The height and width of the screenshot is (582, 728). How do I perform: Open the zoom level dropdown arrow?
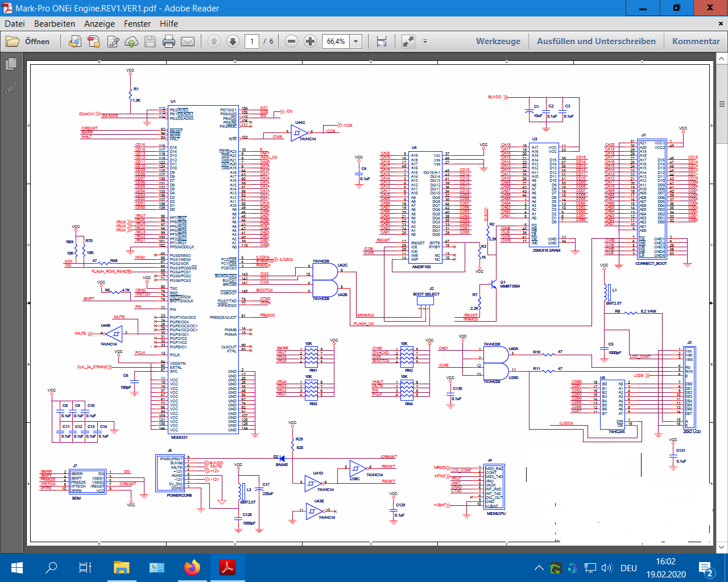point(356,41)
